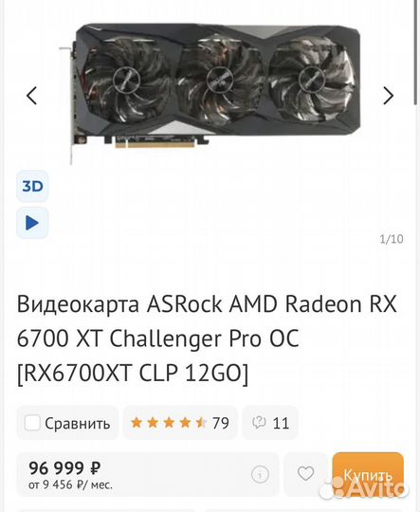Open the 3D model view
The width and height of the screenshot is (420, 512).
pos(32,186)
